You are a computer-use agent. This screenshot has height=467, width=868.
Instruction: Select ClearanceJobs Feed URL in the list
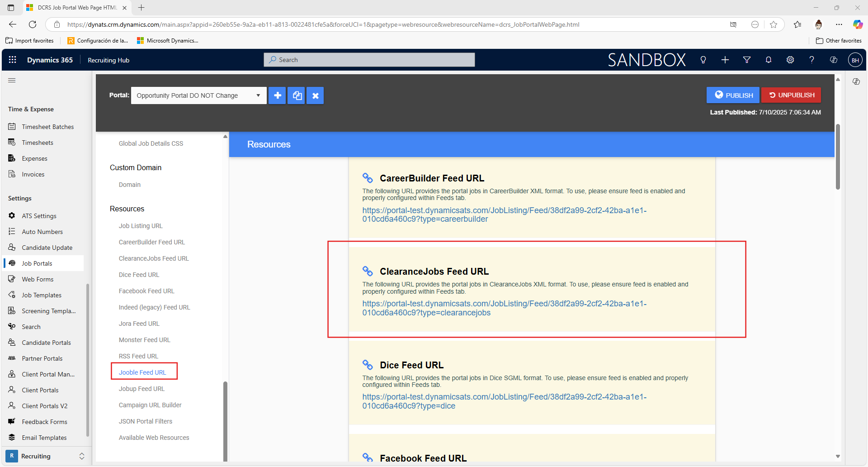click(x=154, y=258)
